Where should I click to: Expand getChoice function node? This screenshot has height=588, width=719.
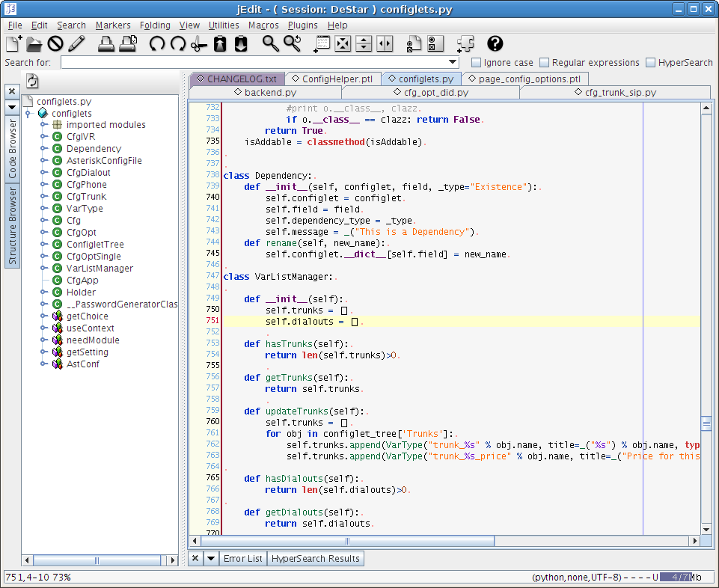coord(43,316)
